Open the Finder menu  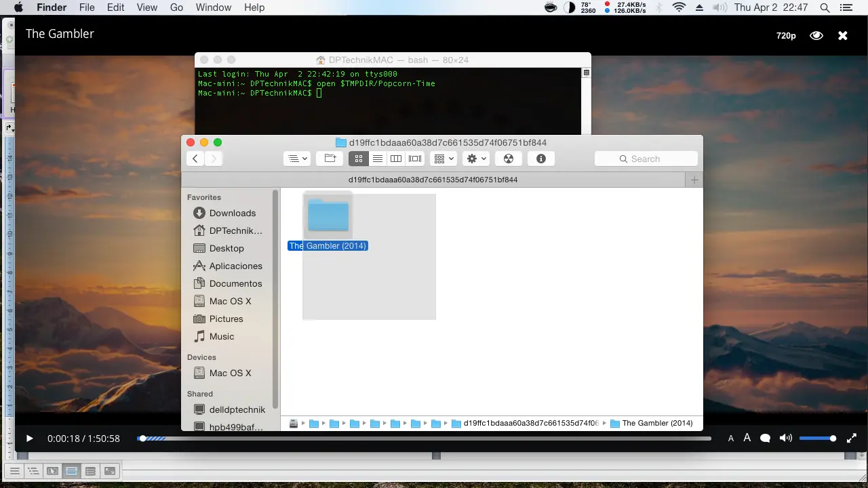click(51, 7)
